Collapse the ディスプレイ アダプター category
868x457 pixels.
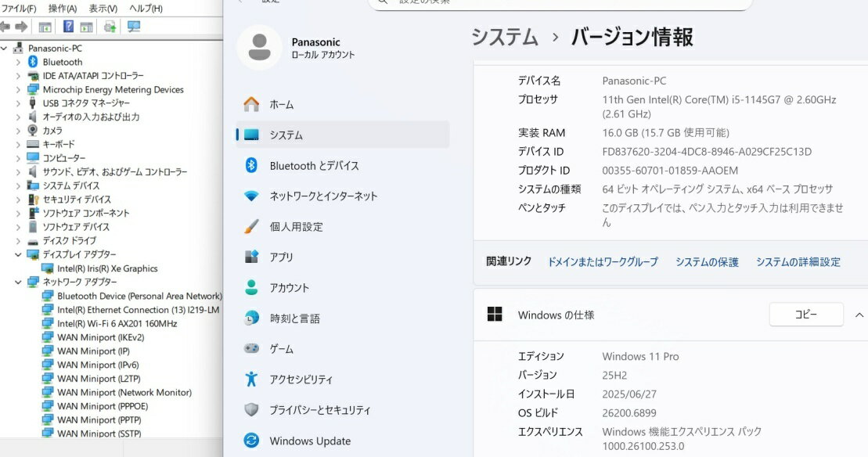18,254
